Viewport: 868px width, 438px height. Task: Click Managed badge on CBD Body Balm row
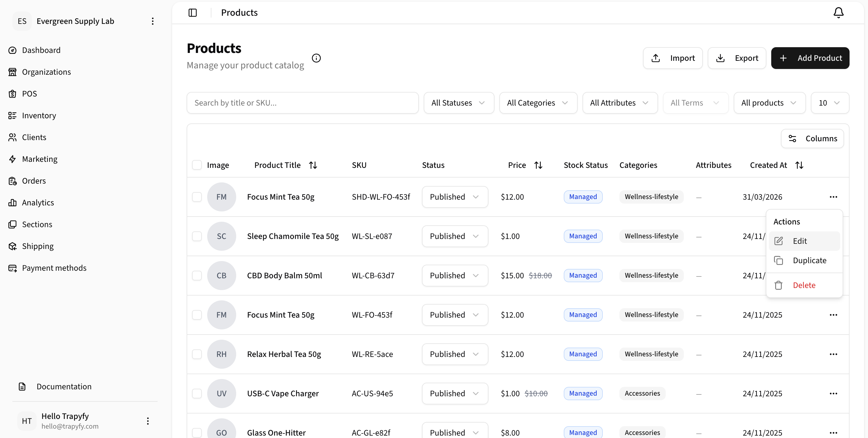coord(583,276)
